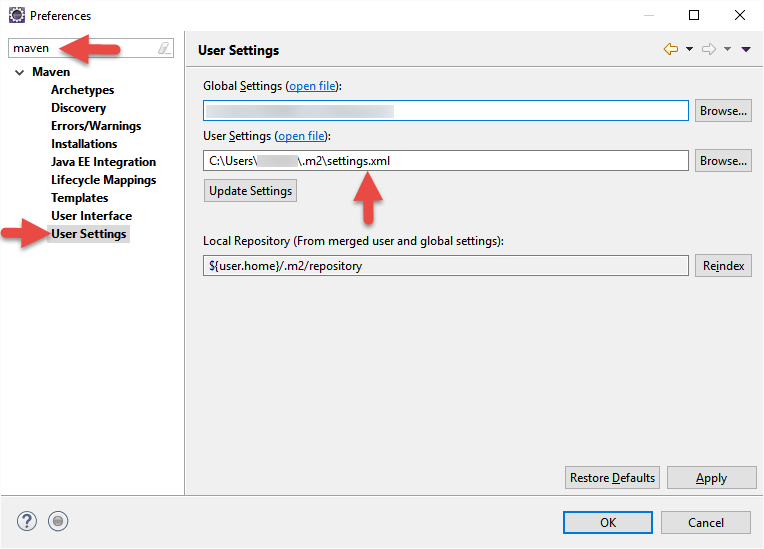The image size is (764, 549).
Task: Browse for the Global Settings file
Action: coord(723,111)
